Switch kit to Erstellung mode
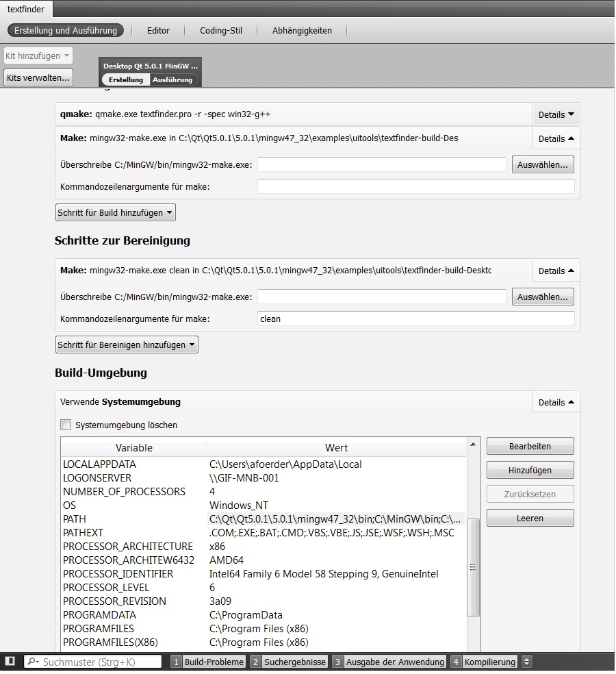 [126, 80]
